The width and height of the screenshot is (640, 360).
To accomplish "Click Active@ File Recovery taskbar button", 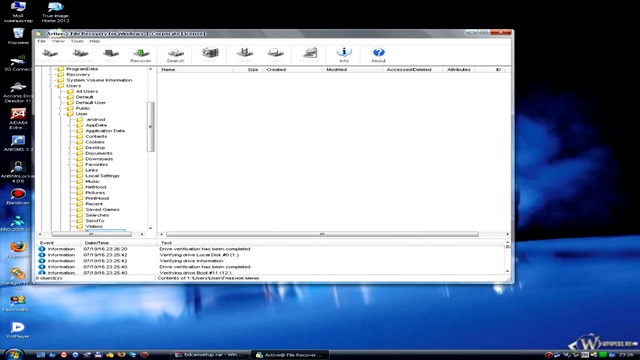I will (289, 355).
